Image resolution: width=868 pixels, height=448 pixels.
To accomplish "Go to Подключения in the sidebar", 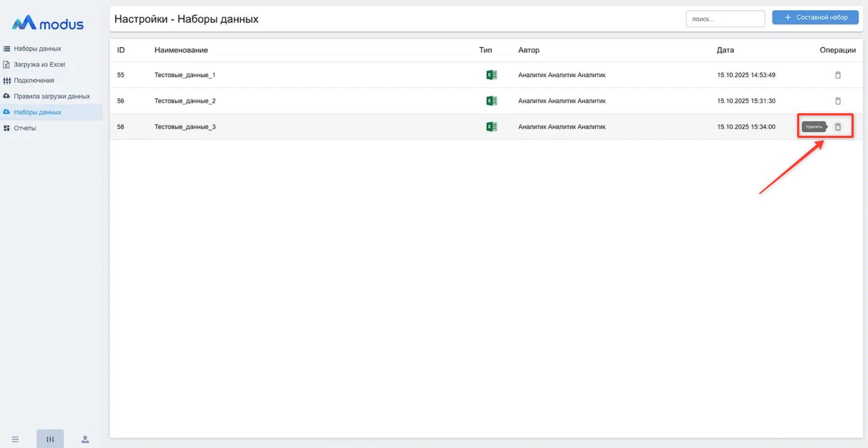I will tap(34, 81).
